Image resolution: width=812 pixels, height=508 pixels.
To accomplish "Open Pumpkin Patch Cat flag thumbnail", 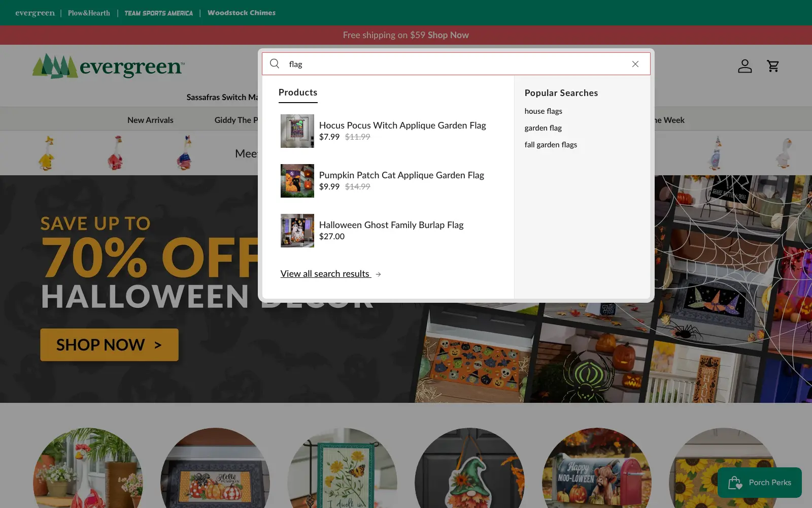I will tap(297, 181).
